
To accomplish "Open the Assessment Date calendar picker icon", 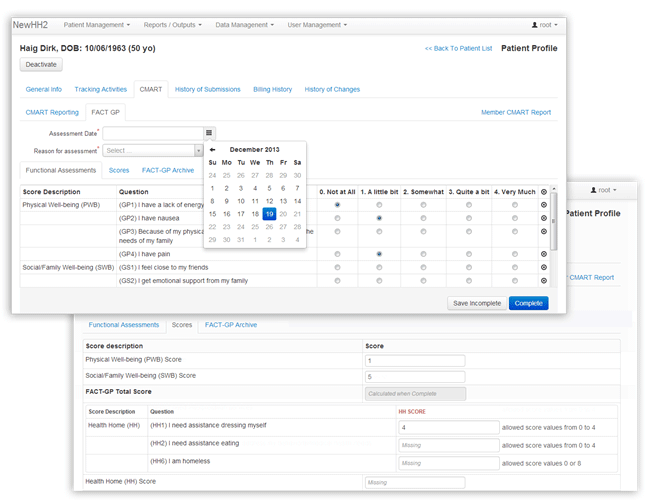I will tap(209, 132).
